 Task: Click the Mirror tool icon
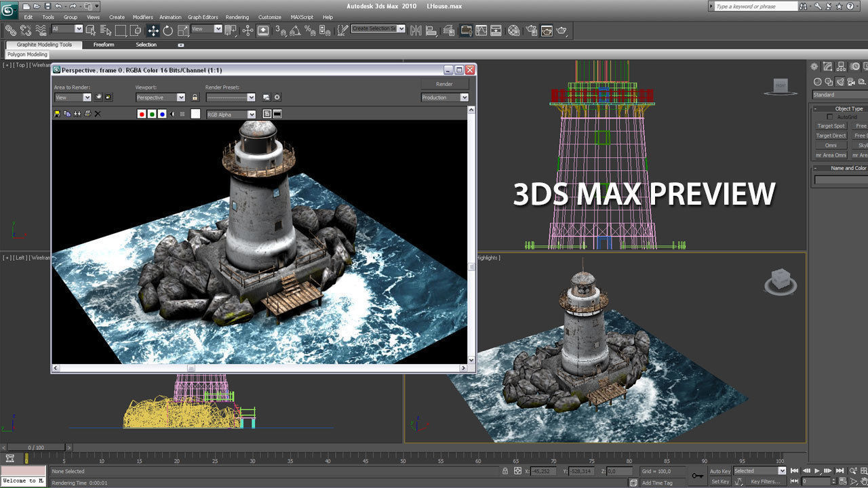click(416, 30)
